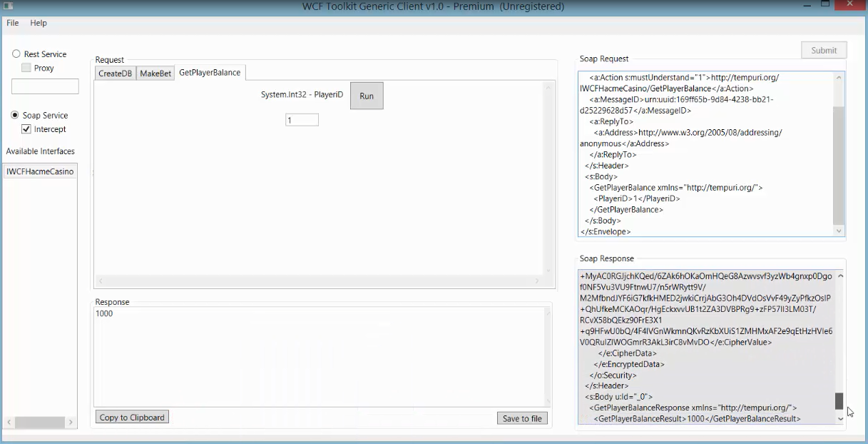868x444 pixels.
Task: Click the Soap Request scroll-down arrow
Action: pos(838,231)
